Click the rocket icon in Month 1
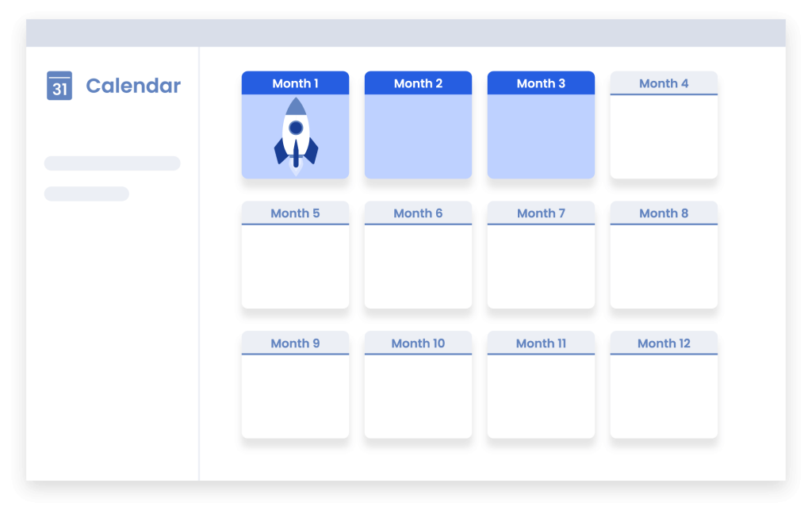This screenshot has width=812, height=514. (x=296, y=136)
